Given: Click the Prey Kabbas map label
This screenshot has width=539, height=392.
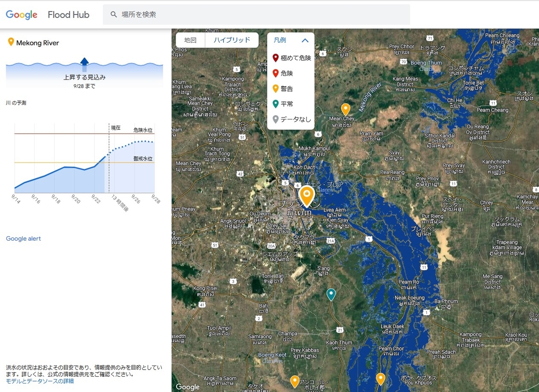Looking at the screenshot, I should click(305, 350).
